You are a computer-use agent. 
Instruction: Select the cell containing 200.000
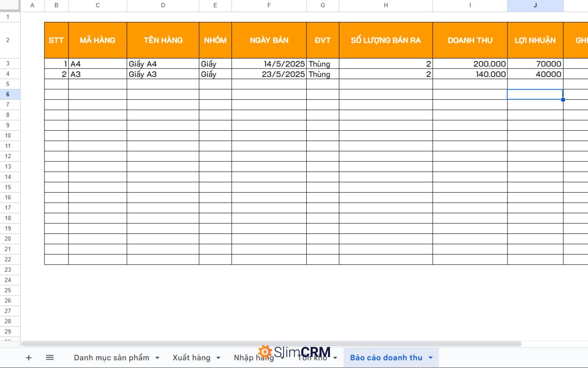coord(470,64)
